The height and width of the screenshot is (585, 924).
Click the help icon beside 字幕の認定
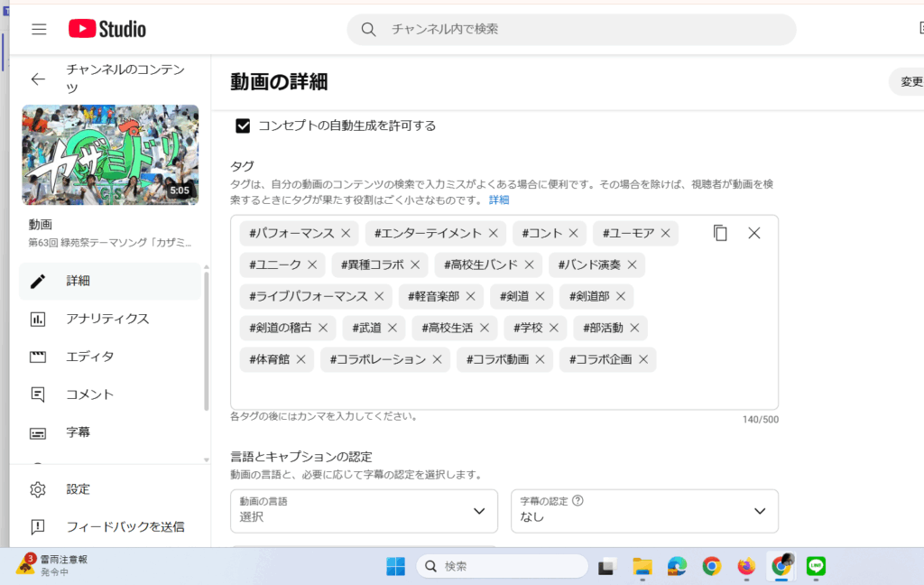[x=578, y=500]
